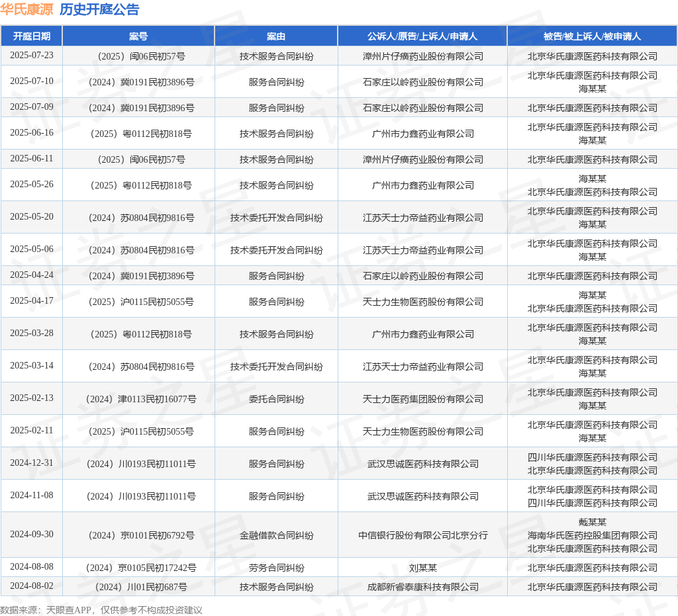Image resolution: width=678 pixels, height=616 pixels.
Task: Click the 华氏康源 title text
Action: [26, 9]
